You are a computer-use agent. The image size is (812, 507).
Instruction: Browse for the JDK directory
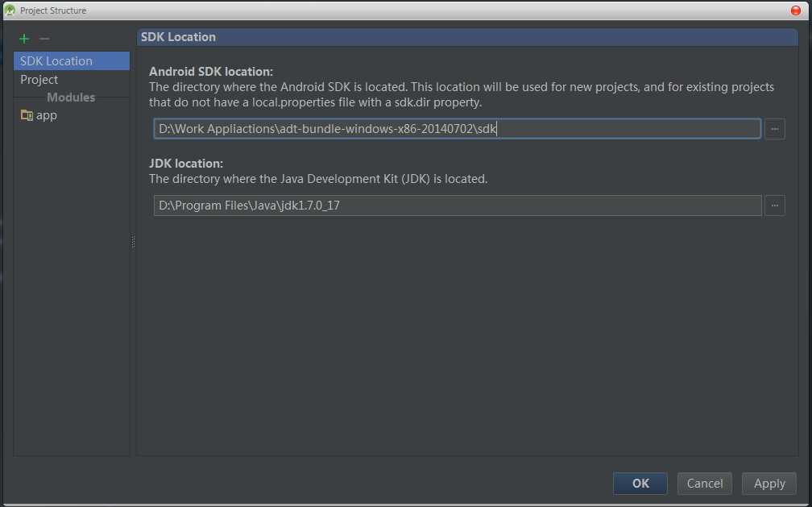774,206
